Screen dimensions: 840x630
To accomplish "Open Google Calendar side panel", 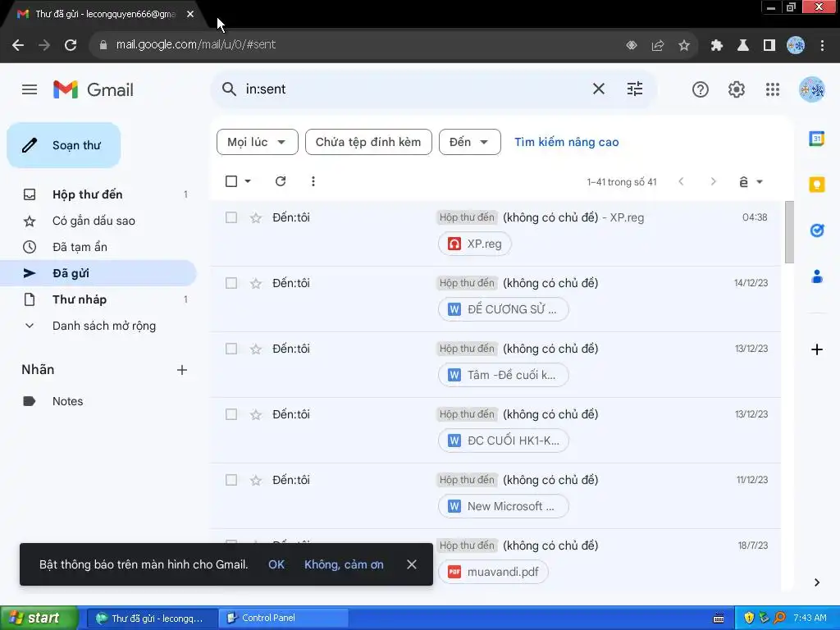I will click(x=816, y=139).
